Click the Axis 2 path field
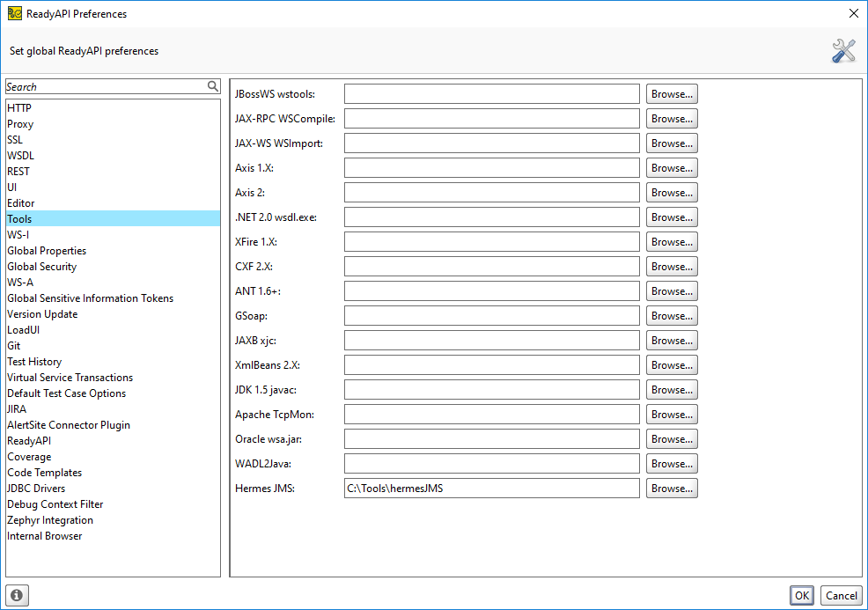868x610 pixels. 491,193
